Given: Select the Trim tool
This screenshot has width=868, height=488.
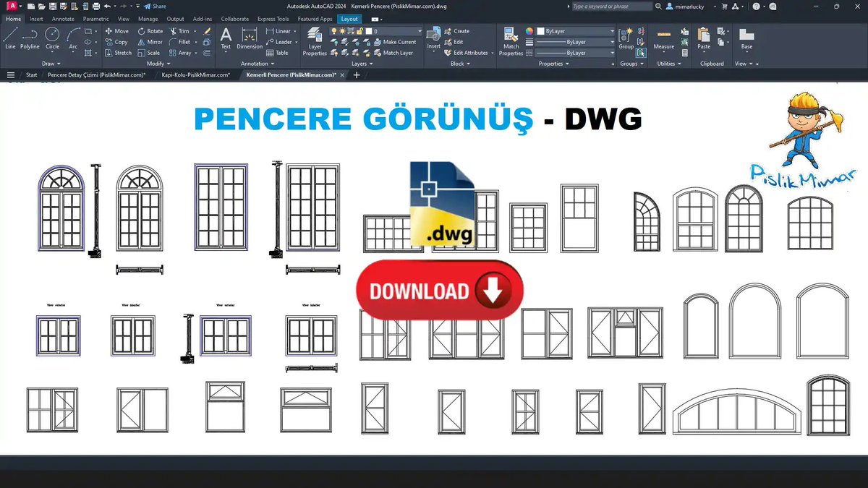Looking at the screenshot, I should pos(179,31).
